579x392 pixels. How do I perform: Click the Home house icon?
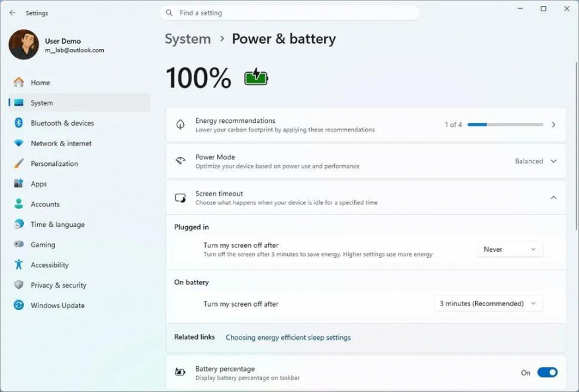(x=19, y=82)
